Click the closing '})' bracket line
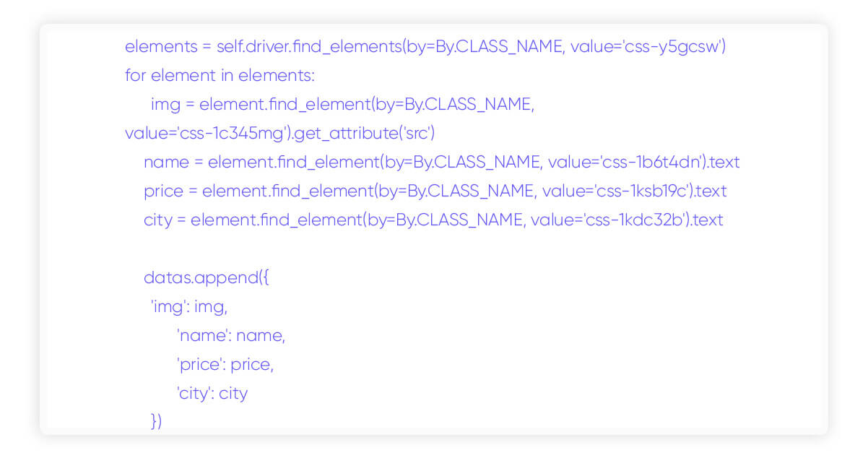The image size is (868, 458). coord(157,421)
